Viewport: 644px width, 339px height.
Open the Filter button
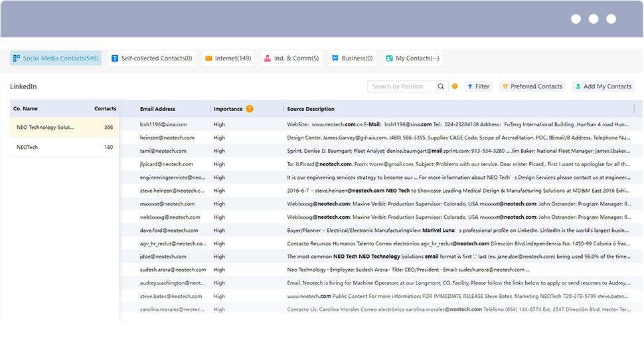pyautogui.click(x=479, y=86)
